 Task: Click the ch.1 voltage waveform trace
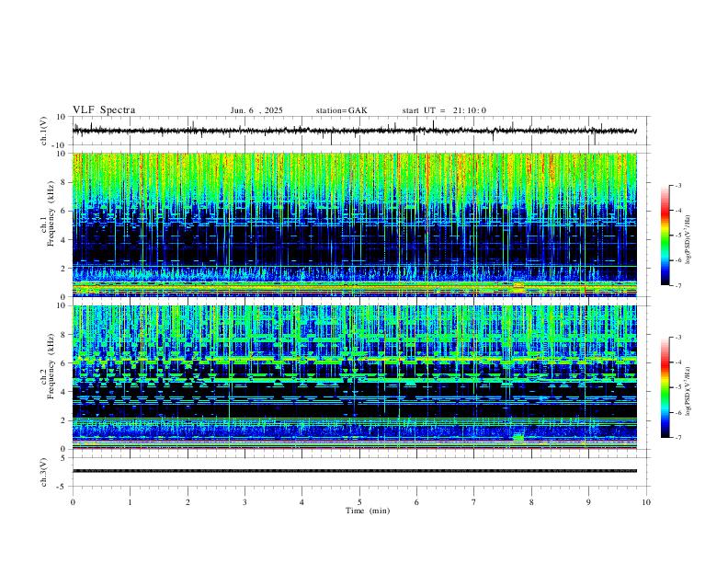355,131
